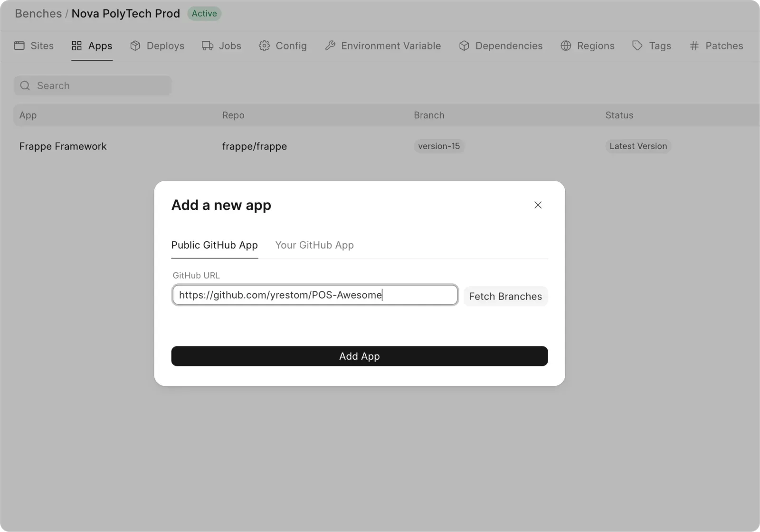The image size is (760, 532).
Task: Click the Regions globe icon
Action: point(566,46)
